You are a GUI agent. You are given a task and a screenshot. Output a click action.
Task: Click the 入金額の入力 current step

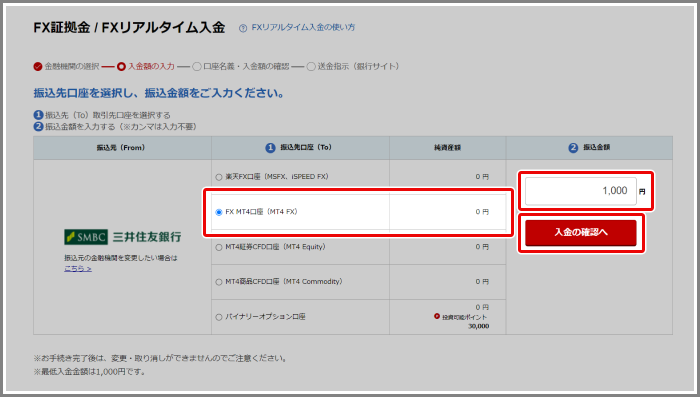pyautogui.click(x=146, y=67)
